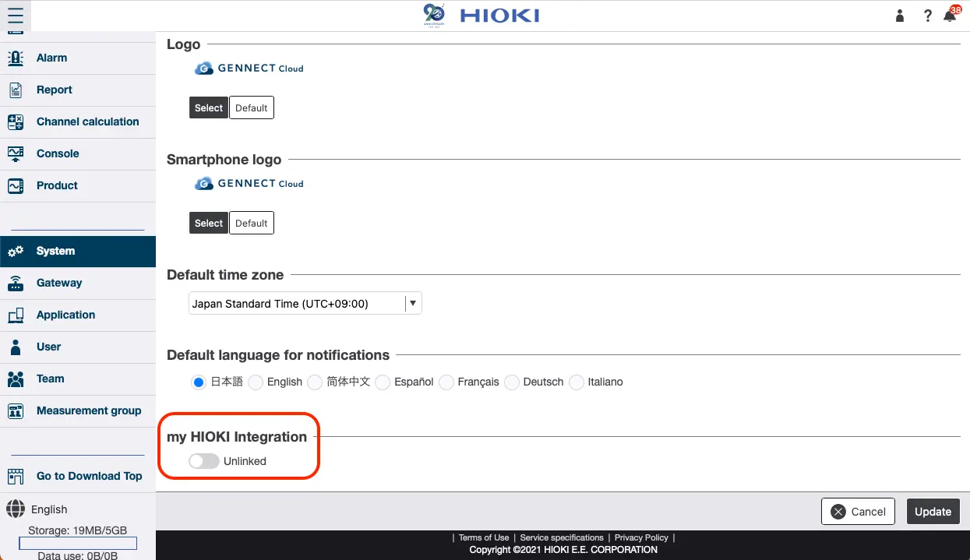The width and height of the screenshot is (970, 560).
Task: Select Deutsch notification language
Action: pyautogui.click(x=512, y=382)
